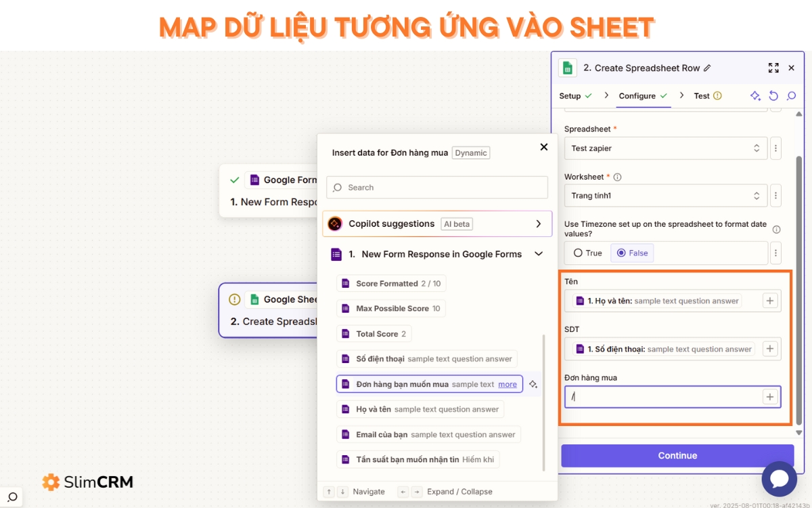Click the Google Sheets icon in the panel header
Image resolution: width=812 pixels, height=508 pixels.
568,68
